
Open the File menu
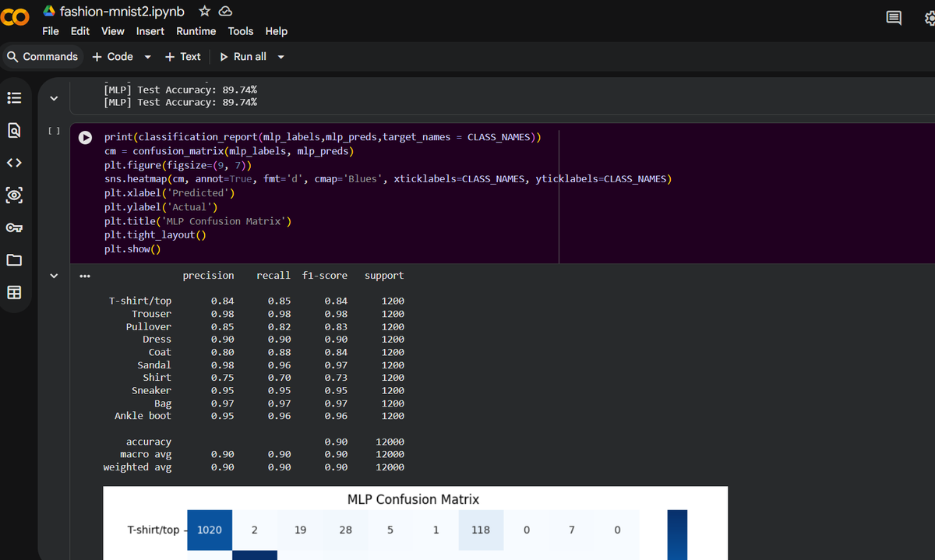[51, 31]
